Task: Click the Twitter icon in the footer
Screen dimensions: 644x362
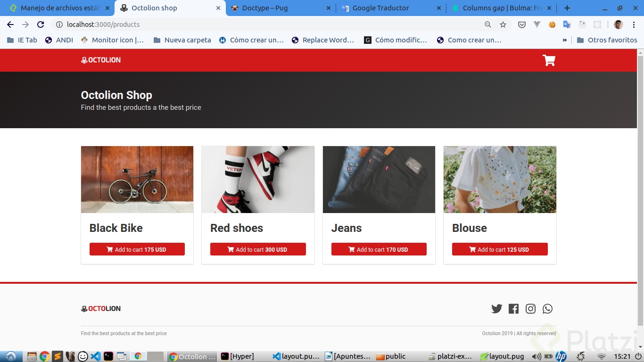Action: tap(497, 309)
